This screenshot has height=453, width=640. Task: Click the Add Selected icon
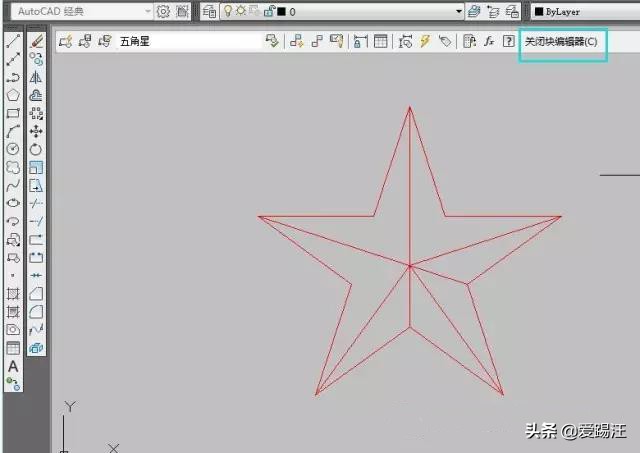(13, 384)
